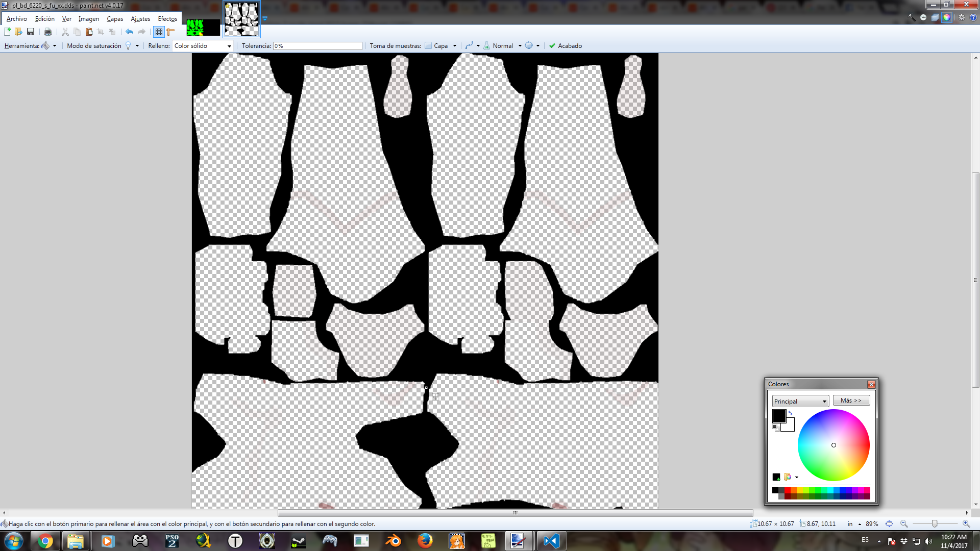This screenshot has width=980, height=551.
Task: Click the Más >> button
Action: click(x=851, y=400)
